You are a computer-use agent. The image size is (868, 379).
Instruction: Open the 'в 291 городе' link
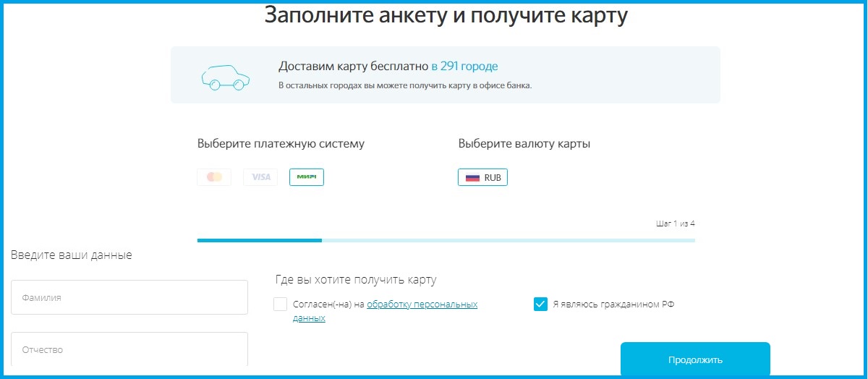(464, 67)
